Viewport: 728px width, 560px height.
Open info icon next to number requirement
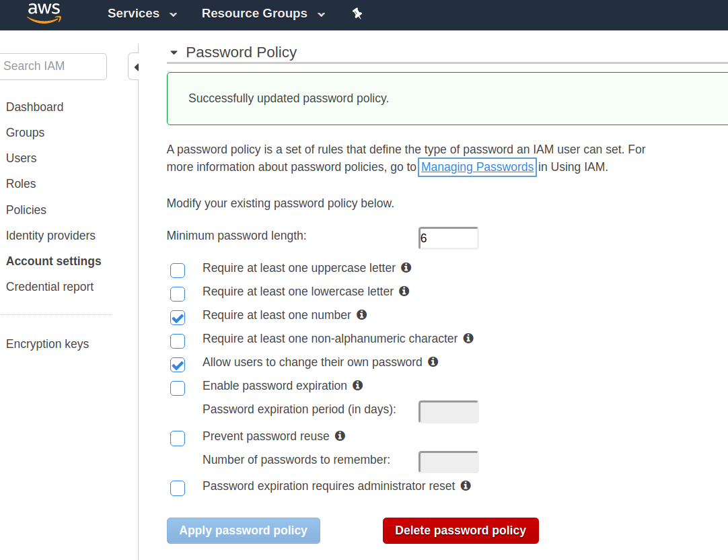click(361, 314)
